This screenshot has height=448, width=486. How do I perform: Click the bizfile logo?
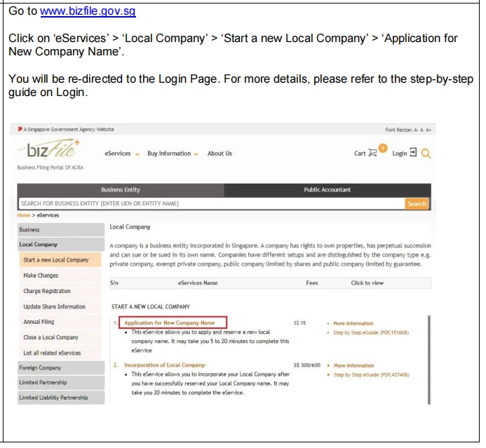(x=49, y=149)
